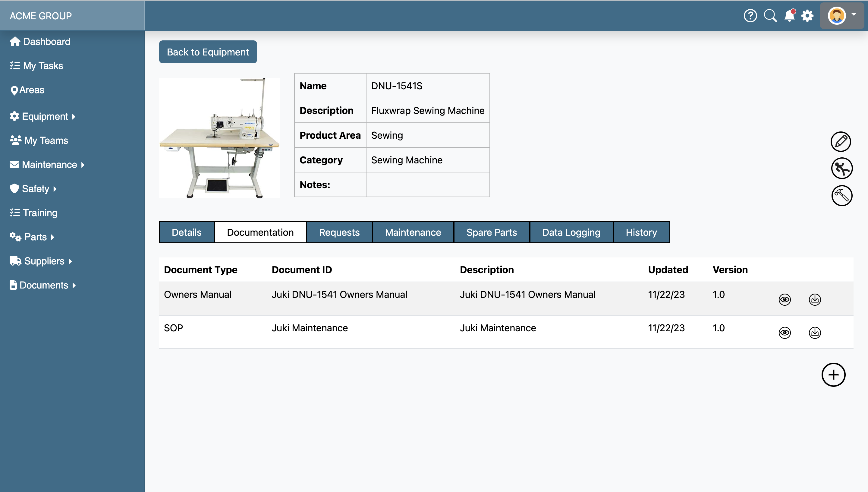Screen dimensions: 868x492
Task: Add a new document with plus button
Action: (x=833, y=375)
